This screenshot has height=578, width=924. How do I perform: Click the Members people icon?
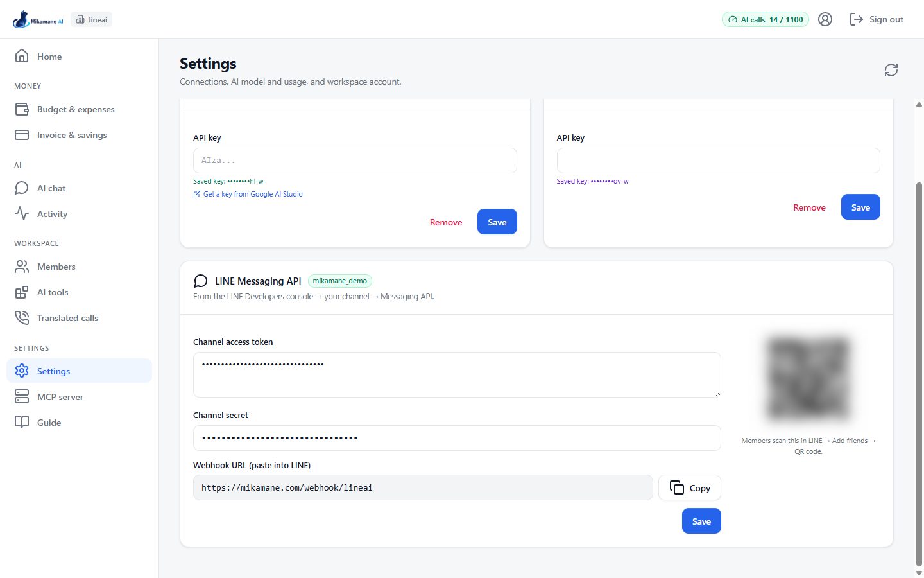[x=22, y=267]
